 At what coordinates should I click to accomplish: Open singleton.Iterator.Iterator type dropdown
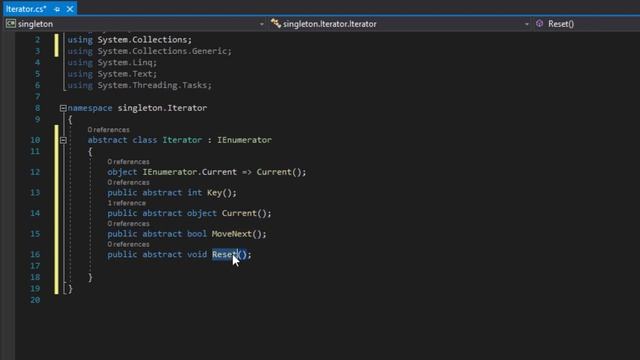point(527,24)
